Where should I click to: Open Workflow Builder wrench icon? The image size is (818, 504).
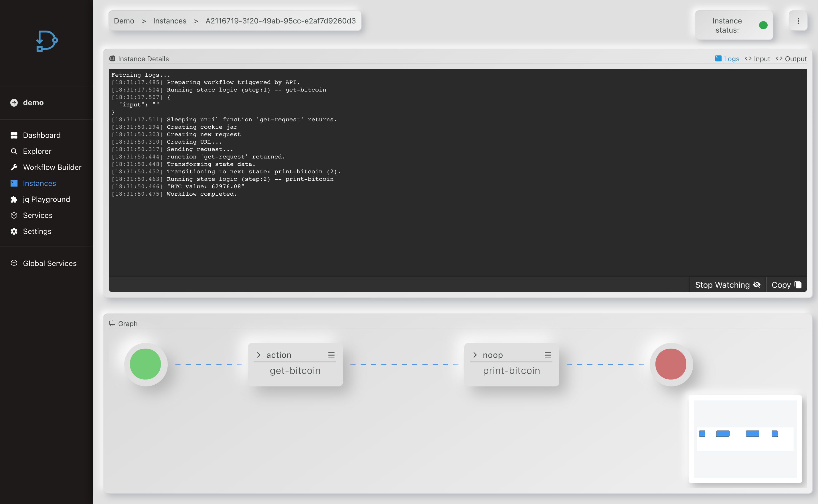click(x=14, y=167)
